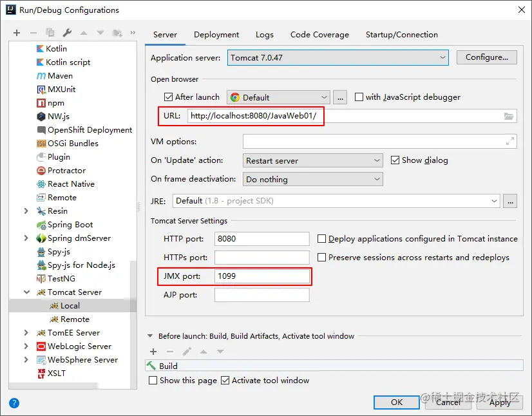The image size is (532, 416).
Task: Expand the WebLogic Server node
Action: pyautogui.click(x=26, y=346)
